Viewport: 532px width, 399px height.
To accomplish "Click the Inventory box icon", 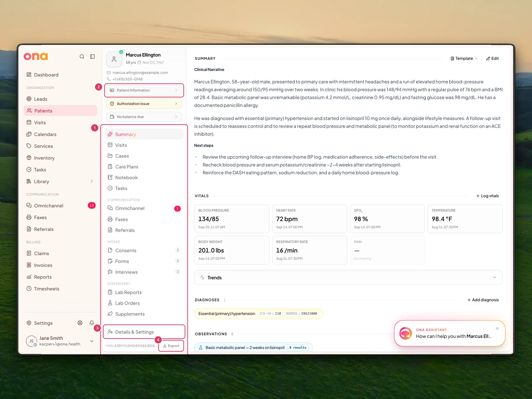I will coord(29,158).
